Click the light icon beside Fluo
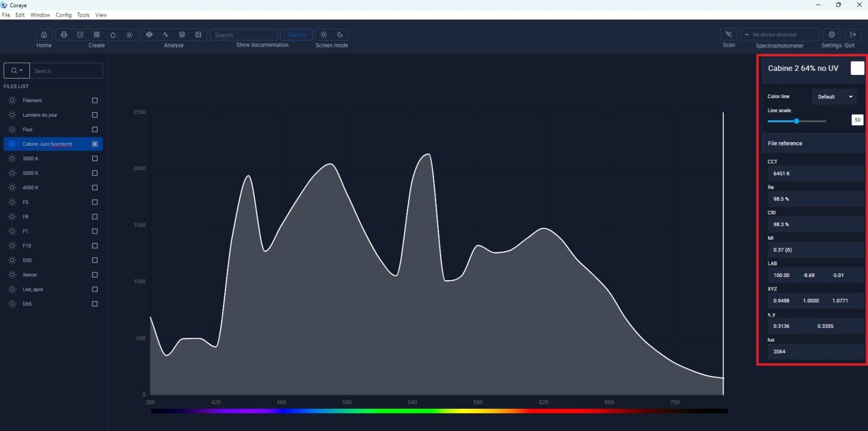Viewport: 868px width, 431px height. [12, 129]
